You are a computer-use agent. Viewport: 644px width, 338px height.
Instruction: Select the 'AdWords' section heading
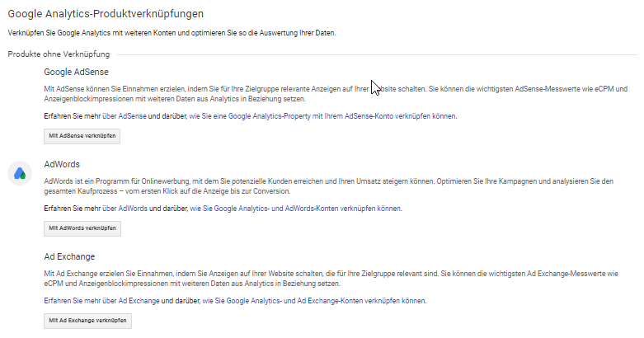pyautogui.click(x=62, y=164)
